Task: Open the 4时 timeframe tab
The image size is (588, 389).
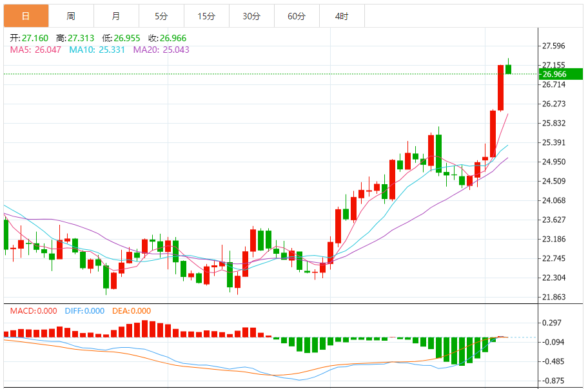Action: pyautogui.click(x=342, y=16)
